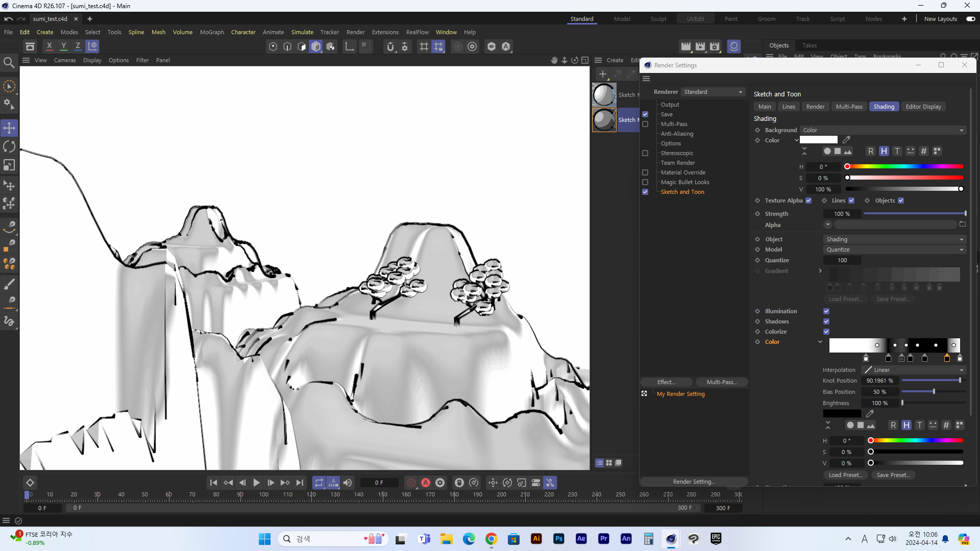Switch to the Sculpt layout tab

(658, 19)
